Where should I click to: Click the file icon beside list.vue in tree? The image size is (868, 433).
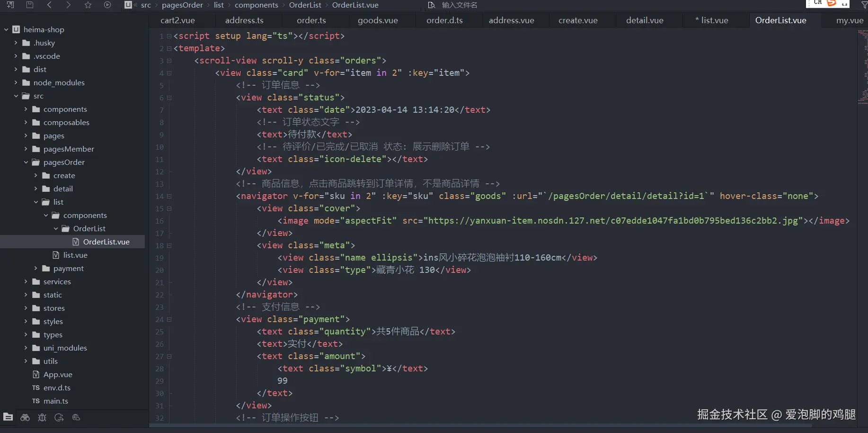click(56, 255)
